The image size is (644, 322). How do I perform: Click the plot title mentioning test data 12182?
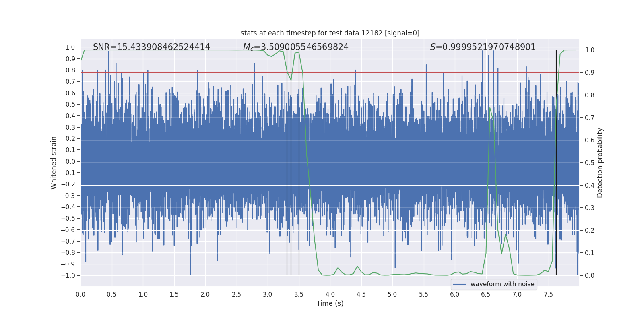(330, 33)
